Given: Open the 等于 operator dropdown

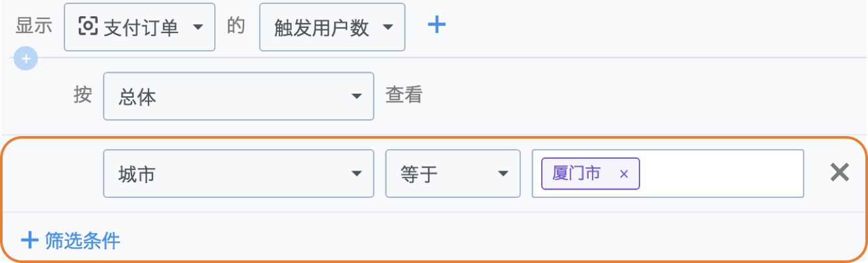Looking at the screenshot, I should click(x=453, y=174).
